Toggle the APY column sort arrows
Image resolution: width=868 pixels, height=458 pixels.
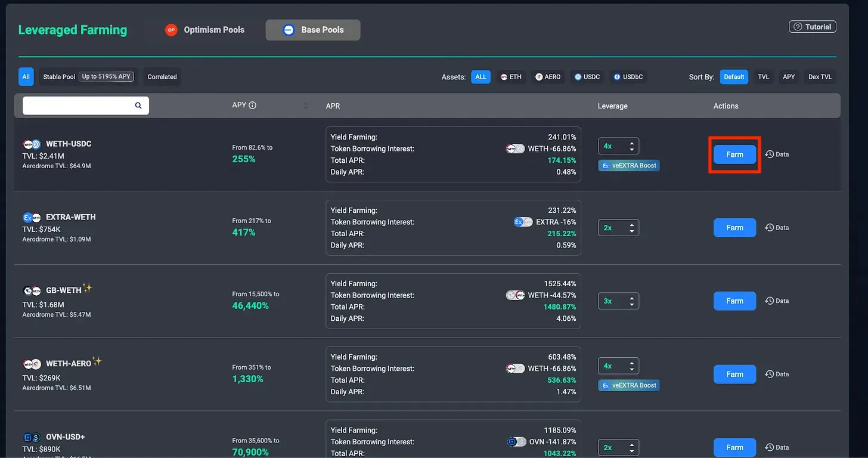[306, 106]
